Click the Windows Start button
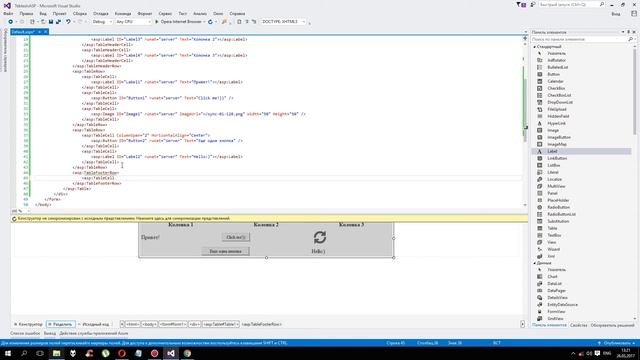This screenshot has height=360, width=640. [x=8, y=353]
